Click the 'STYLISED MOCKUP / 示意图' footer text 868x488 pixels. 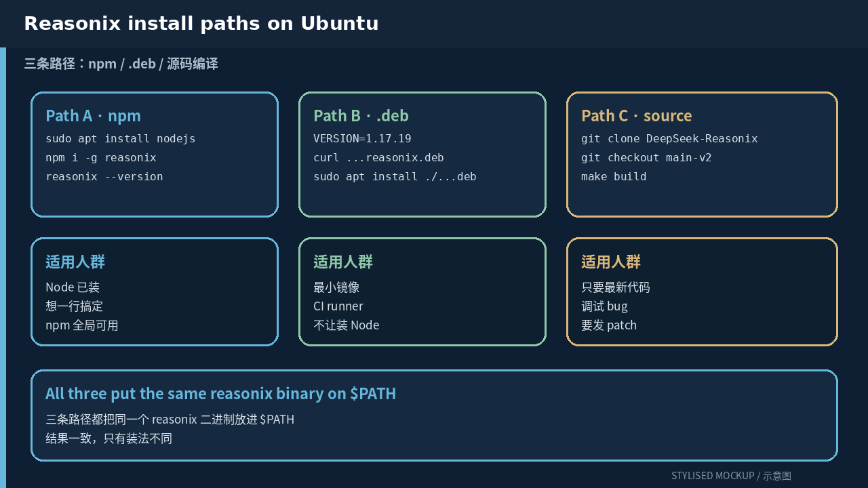[731, 476]
